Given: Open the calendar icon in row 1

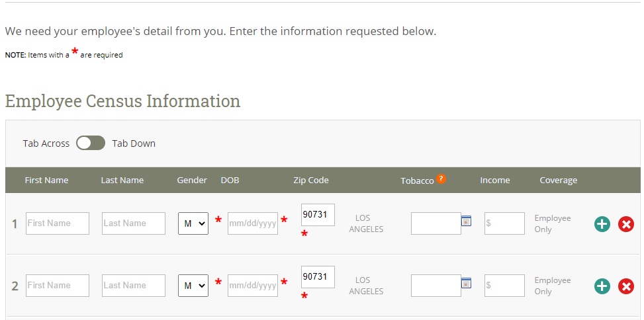Looking at the screenshot, I should [x=466, y=221].
